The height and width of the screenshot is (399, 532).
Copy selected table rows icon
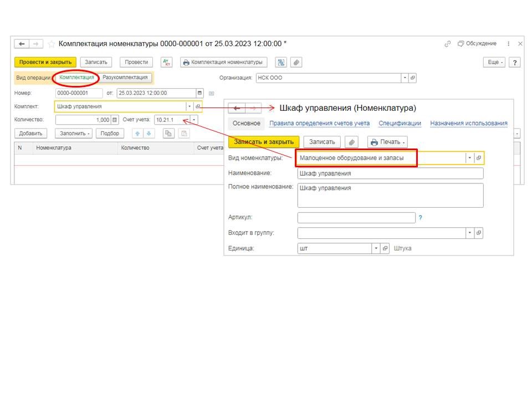coord(168,134)
